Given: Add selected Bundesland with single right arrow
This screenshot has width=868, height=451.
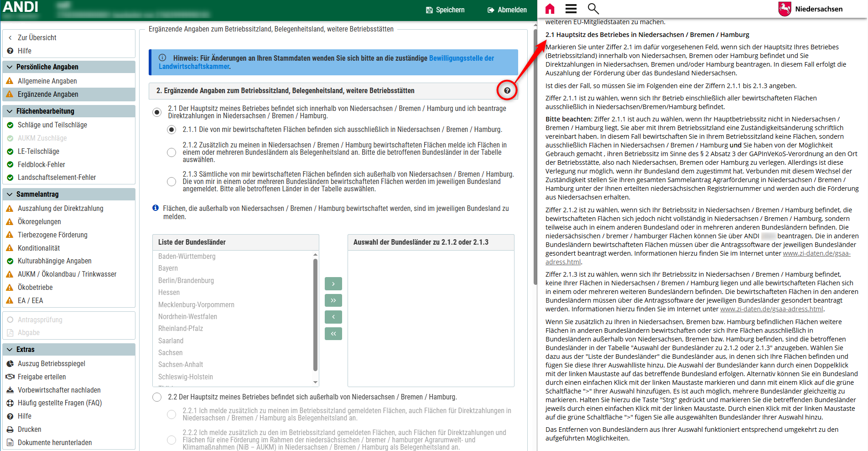Looking at the screenshot, I should (333, 284).
